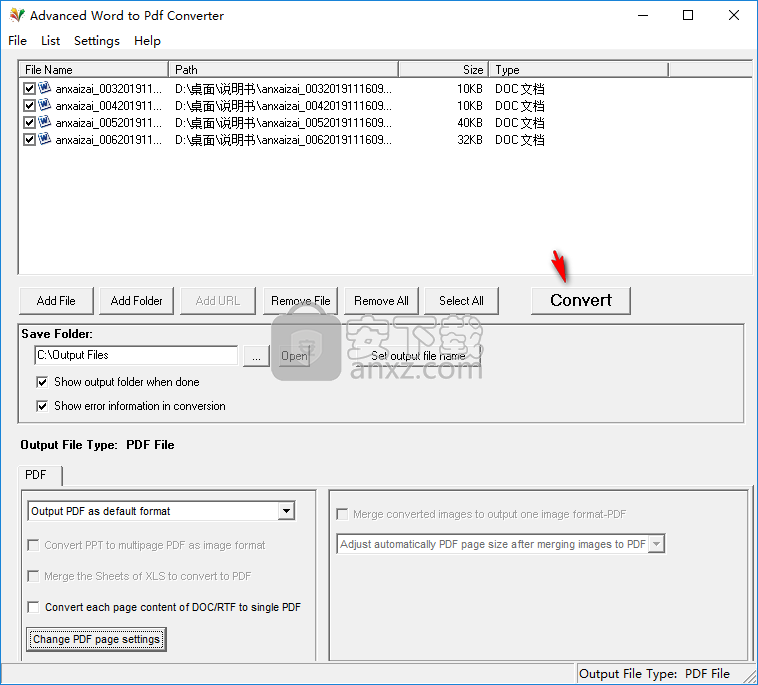Toggle Show error information in conversion
The height and width of the screenshot is (685, 758).
tap(43, 406)
